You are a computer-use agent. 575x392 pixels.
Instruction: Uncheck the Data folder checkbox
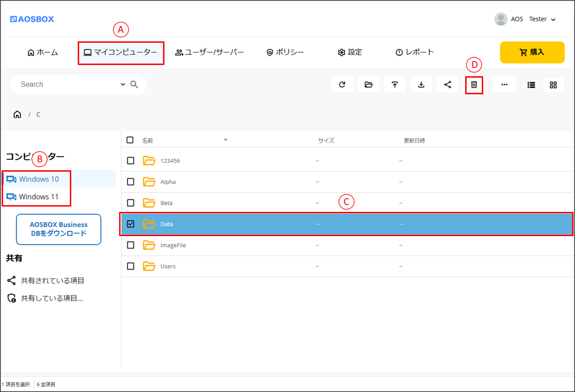pyautogui.click(x=131, y=224)
